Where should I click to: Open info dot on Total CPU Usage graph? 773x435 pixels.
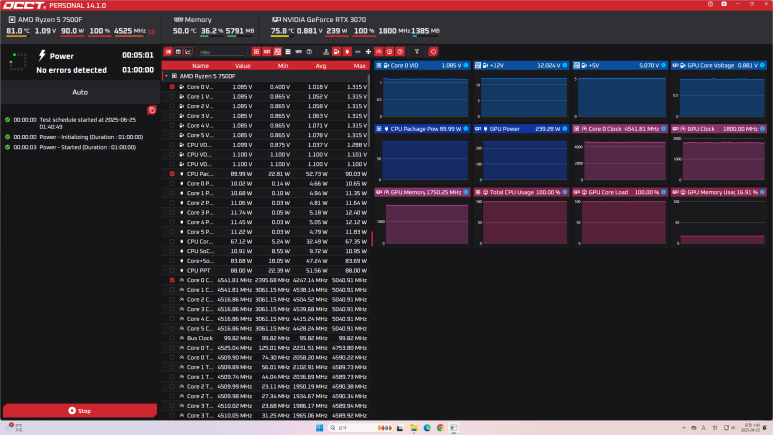click(565, 192)
